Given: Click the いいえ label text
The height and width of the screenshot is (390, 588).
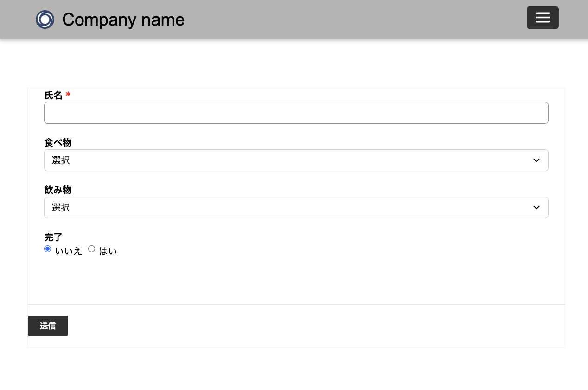Looking at the screenshot, I should pyautogui.click(x=69, y=251).
